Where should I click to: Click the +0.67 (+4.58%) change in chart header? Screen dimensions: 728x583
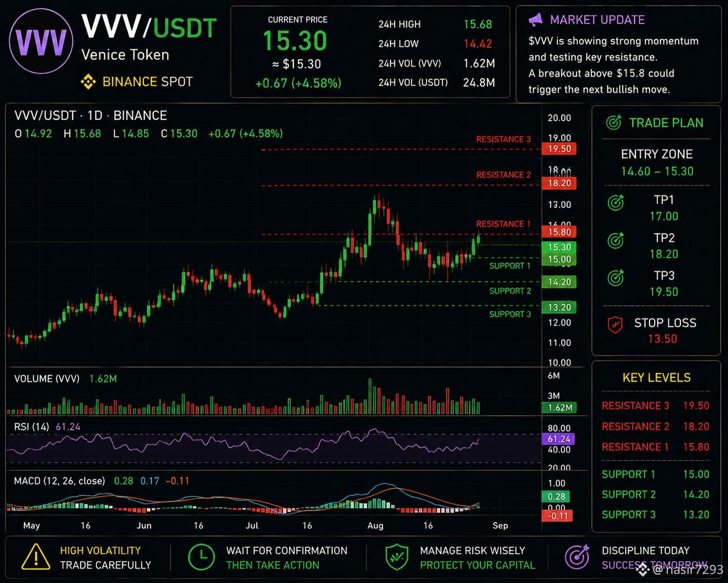[x=246, y=134]
